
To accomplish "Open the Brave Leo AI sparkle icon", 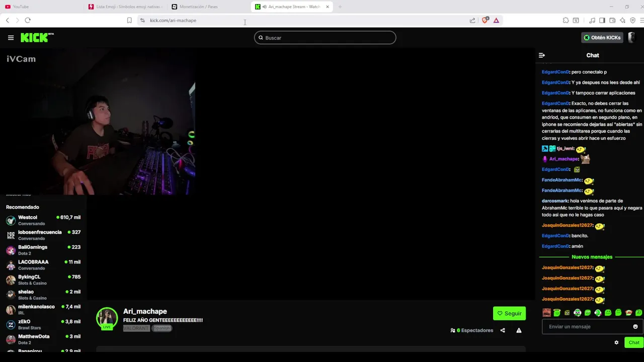I will click(622, 20).
